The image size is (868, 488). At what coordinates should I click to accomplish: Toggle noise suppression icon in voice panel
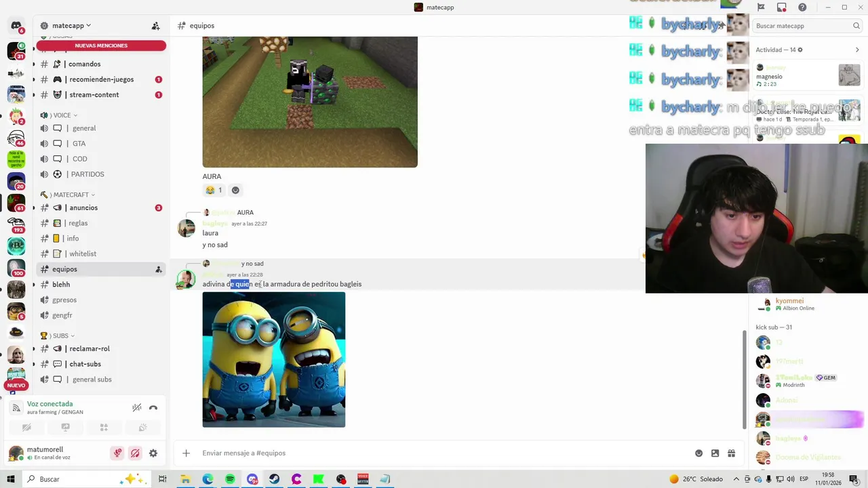tap(137, 407)
